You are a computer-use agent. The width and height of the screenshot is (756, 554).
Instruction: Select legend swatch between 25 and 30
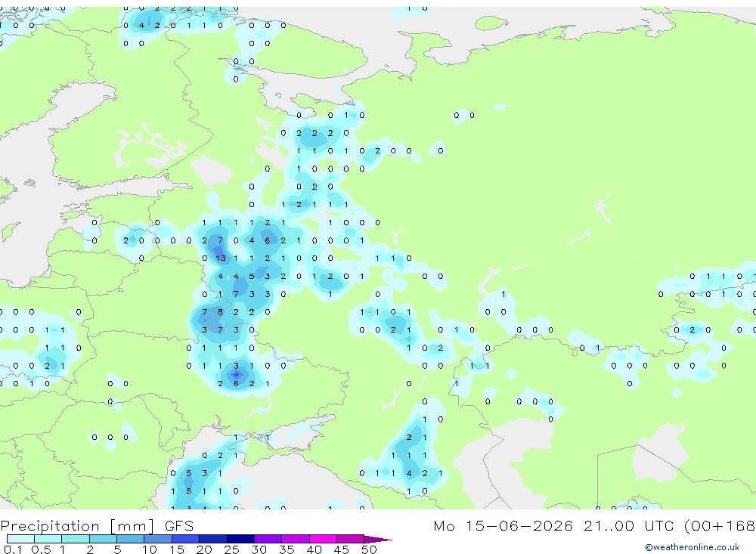pyautogui.click(x=240, y=539)
